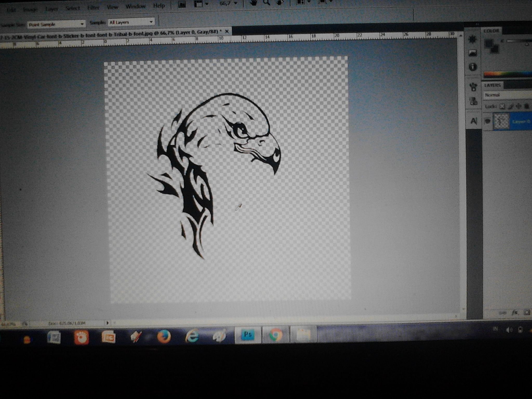The image size is (532, 399).
Task: Click the foreground color swatch
Action: coord(489,44)
